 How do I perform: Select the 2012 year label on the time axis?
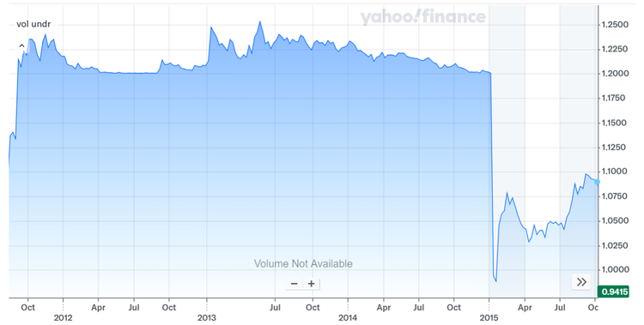[63, 317]
